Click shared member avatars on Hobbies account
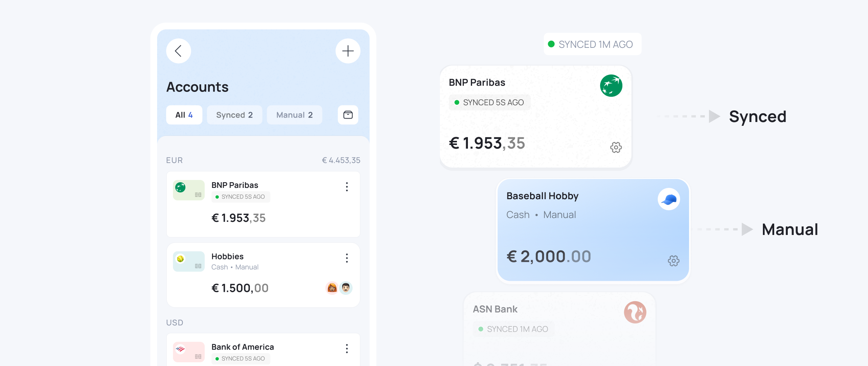868x366 pixels. [x=339, y=288]
